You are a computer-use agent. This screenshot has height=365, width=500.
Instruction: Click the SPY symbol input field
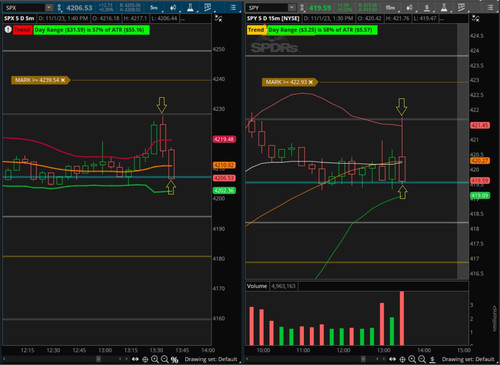click(267, 7)
